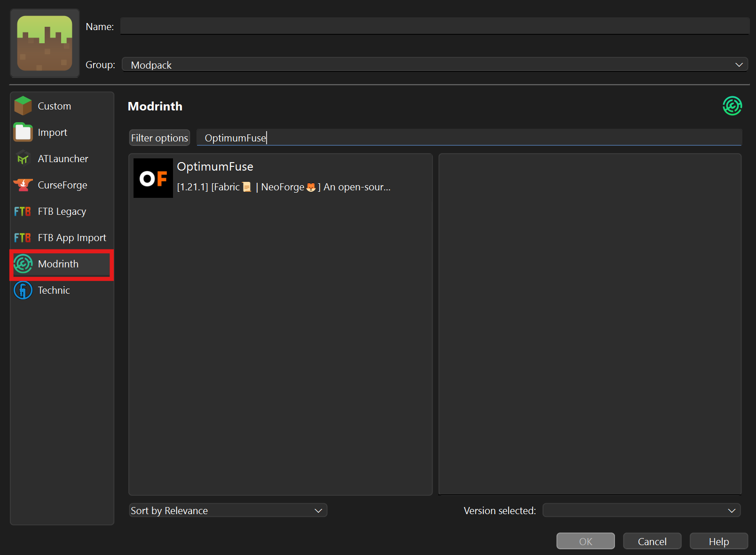This screenshot has width=756, height=555.
Task: Click the FTB Legacy logo icon
Action: coord(23,211)
